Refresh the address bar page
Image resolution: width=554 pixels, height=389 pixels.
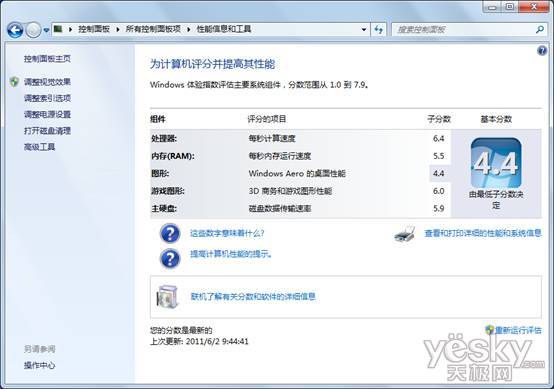pyautogui.click(x=379, y=29)
